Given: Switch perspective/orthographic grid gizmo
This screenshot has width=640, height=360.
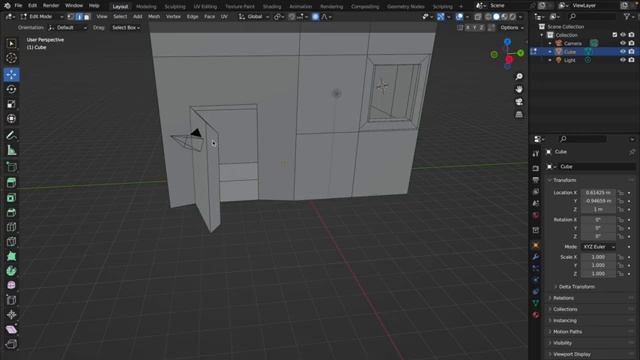Looking at the screenshot, I should click(x=519, y=114).
